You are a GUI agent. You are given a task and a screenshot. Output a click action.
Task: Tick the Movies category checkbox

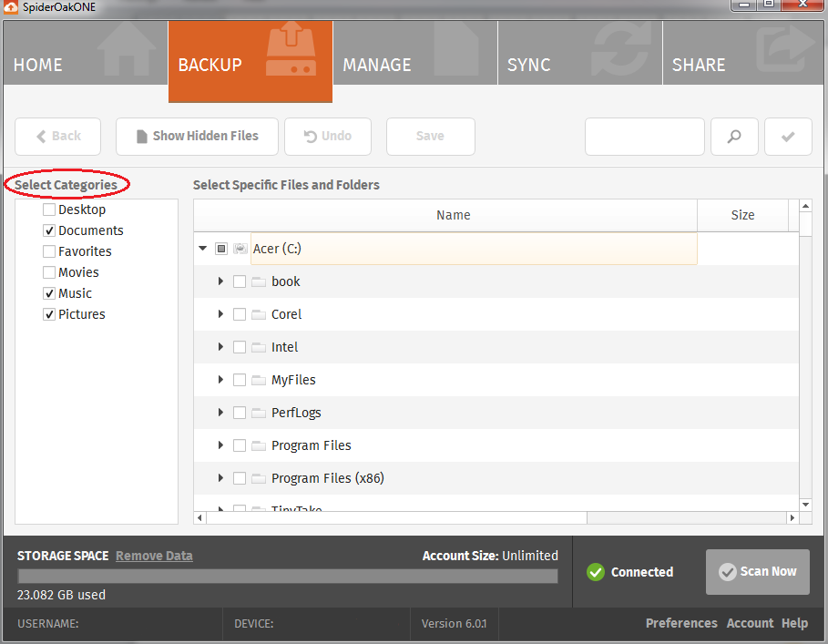(49, 272)
